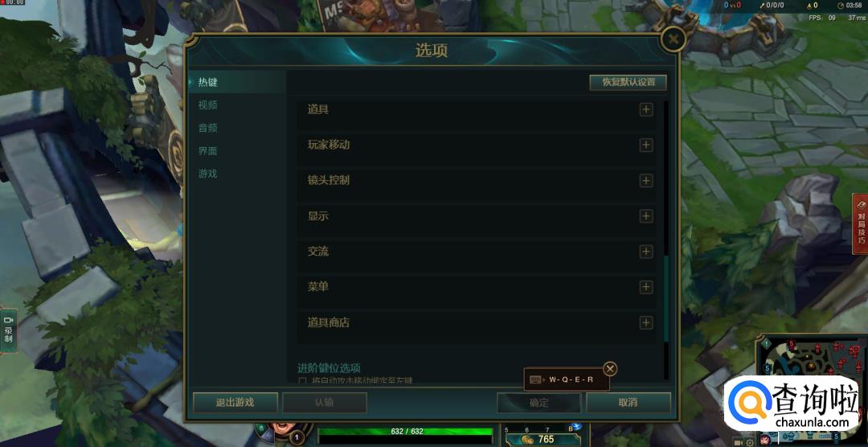Open the settings gear below the minimap
The width and height of the screenshot is (868, 447).
[750, 442]
